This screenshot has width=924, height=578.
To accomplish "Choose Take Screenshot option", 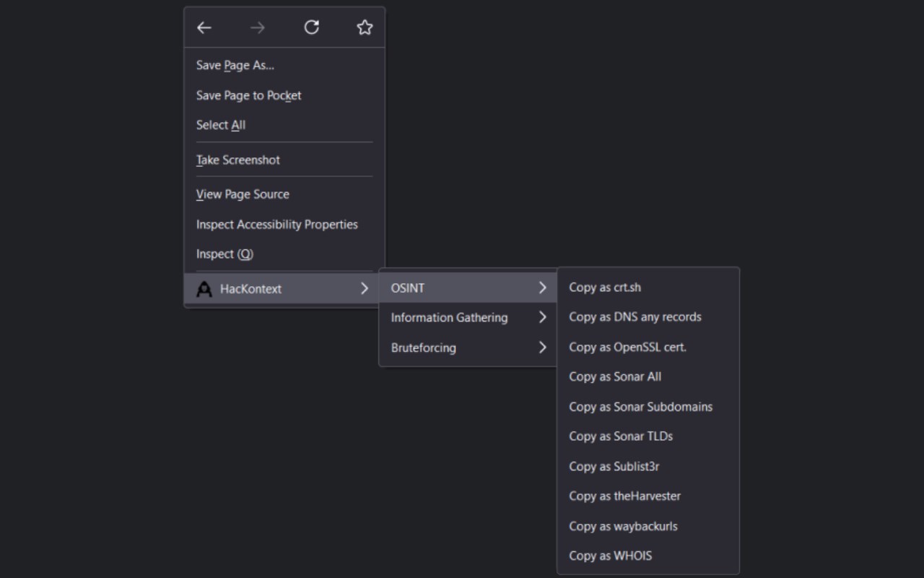I will pyautogui.click(x=237, y=160).
